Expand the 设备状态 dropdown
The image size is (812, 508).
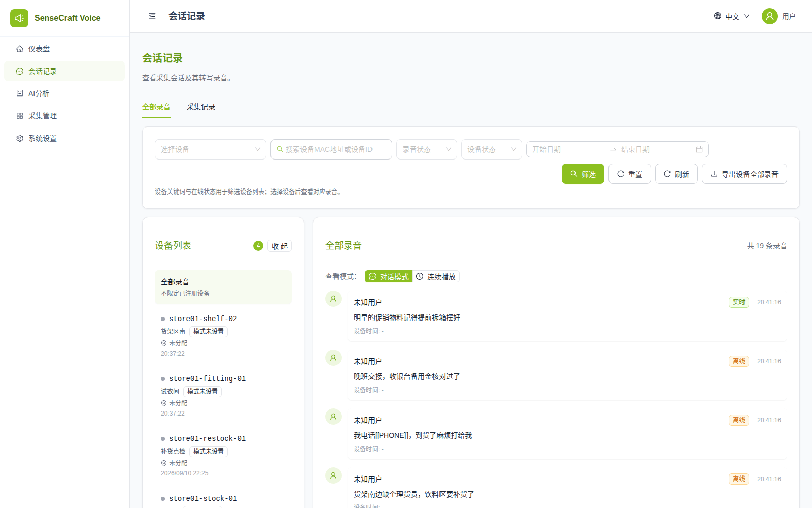click(492, 149)
